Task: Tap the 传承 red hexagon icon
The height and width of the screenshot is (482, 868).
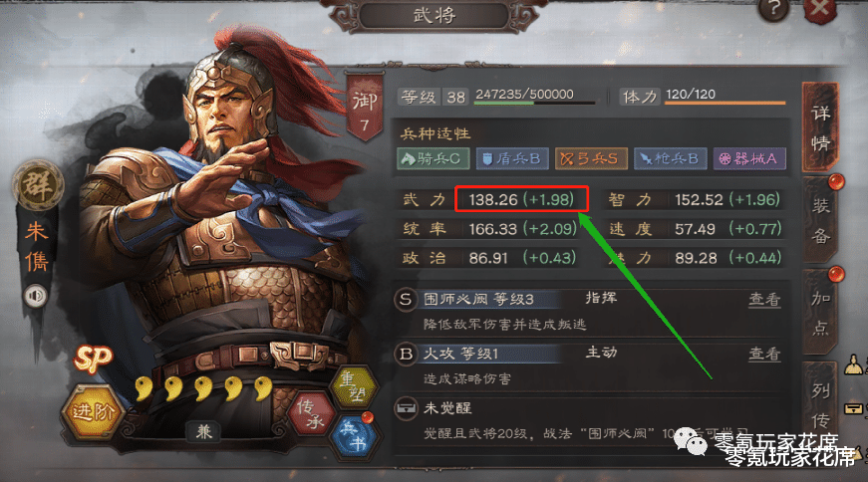Action: click(311, 414)
